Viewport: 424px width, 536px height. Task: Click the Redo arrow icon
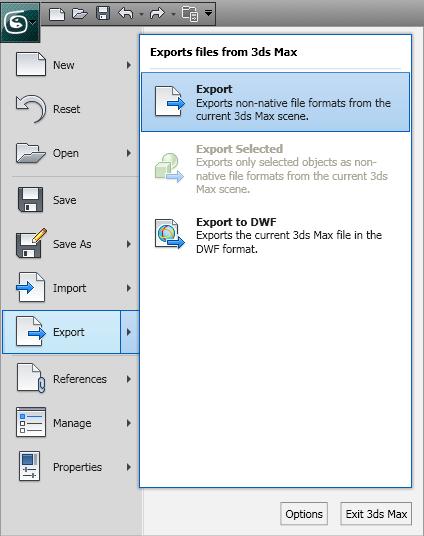point(157,14)
